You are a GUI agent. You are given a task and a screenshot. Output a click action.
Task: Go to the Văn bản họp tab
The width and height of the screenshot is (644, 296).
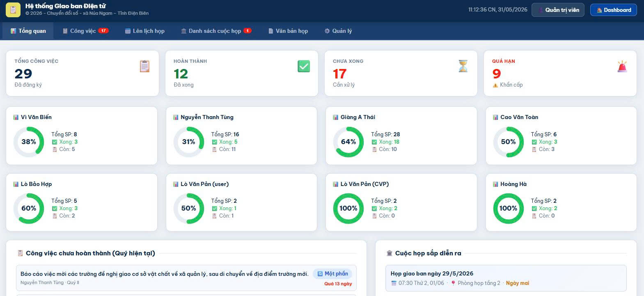point(288,31)
